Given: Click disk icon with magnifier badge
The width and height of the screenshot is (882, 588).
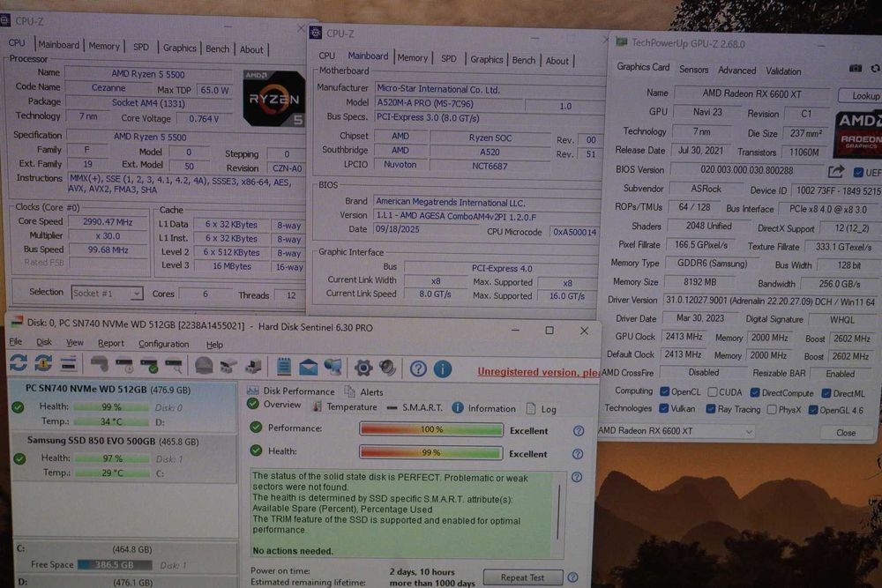Looking at the screenshot, I should click(174, 366).
